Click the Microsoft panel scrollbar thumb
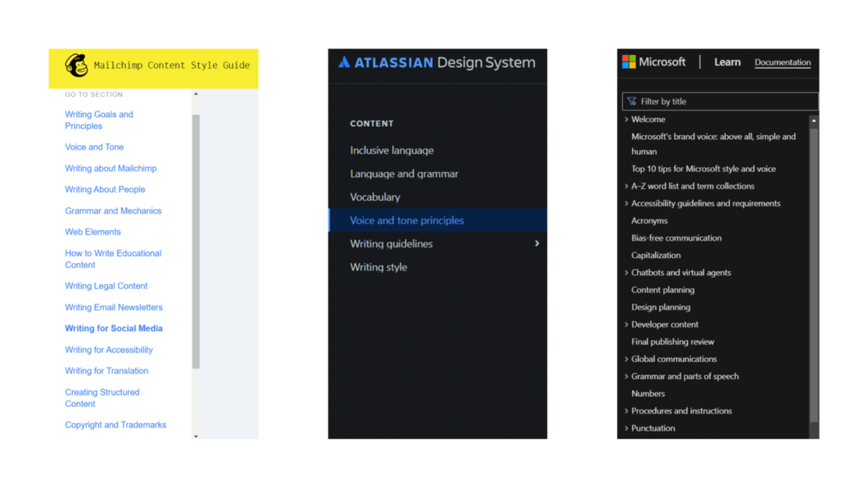Image resolution: width=868 pixels, height=488 pixels. [814, 275]
